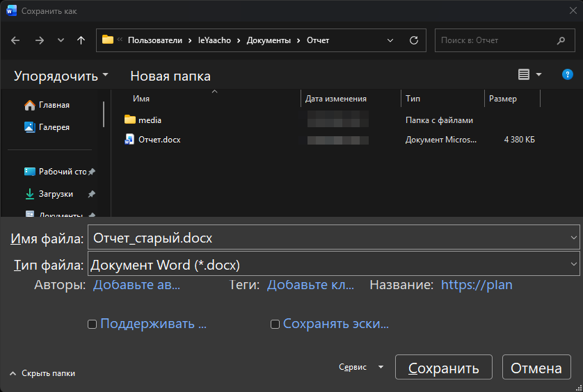Cancel with the Отмена button
Viewport: 583px width, 392px height.
point(536,367)
